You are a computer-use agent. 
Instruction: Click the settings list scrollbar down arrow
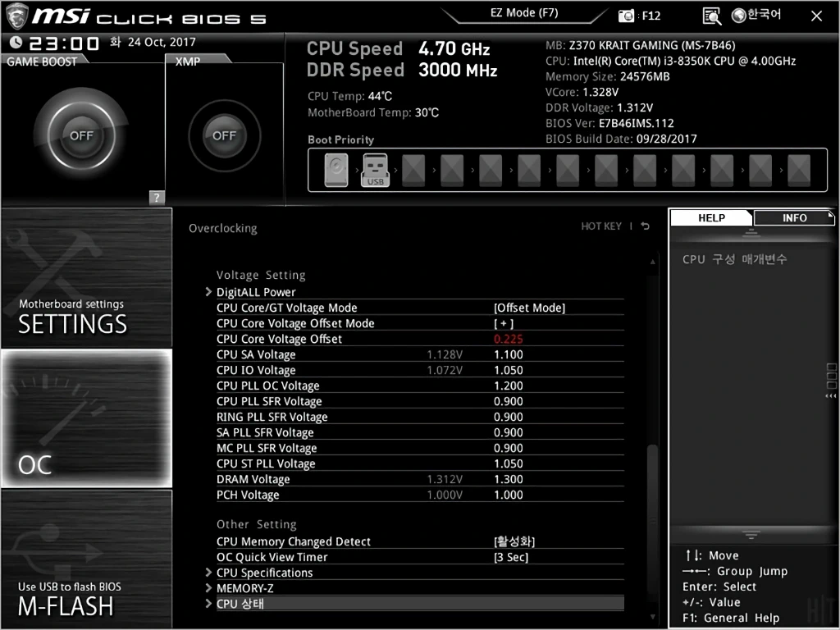[652, 617]
